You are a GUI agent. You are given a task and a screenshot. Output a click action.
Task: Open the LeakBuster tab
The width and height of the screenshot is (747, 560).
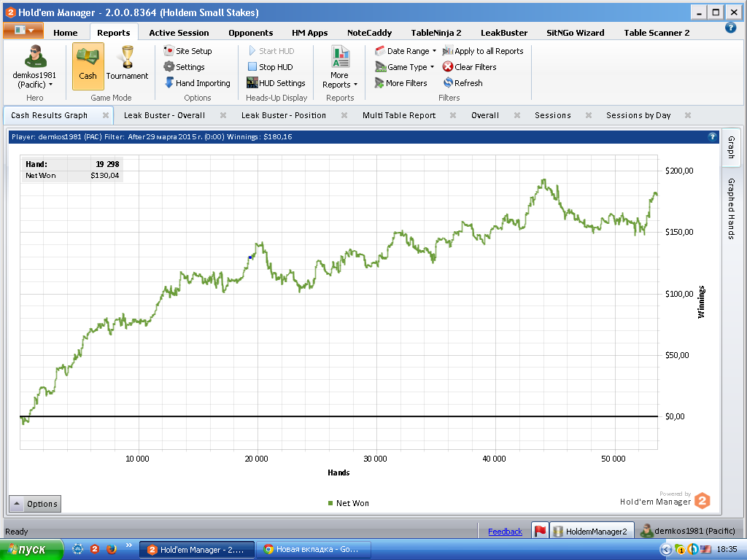(504, 32)
